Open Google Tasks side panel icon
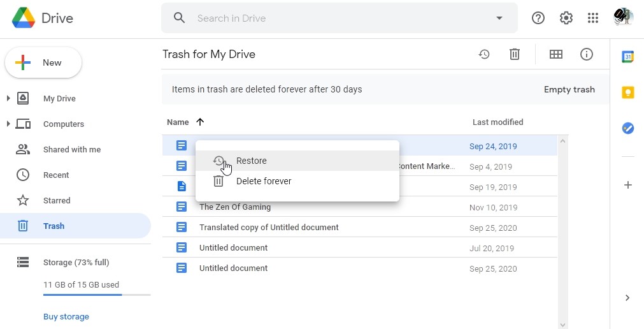The height and width of the screenshot is (329, 644). click(x=627, y=128)
